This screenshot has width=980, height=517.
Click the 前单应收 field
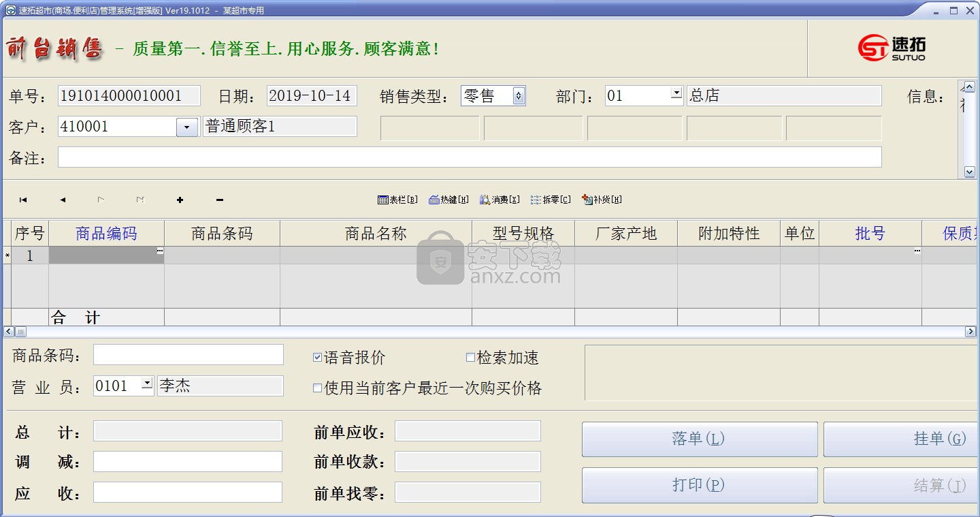(x=468, y=431)
